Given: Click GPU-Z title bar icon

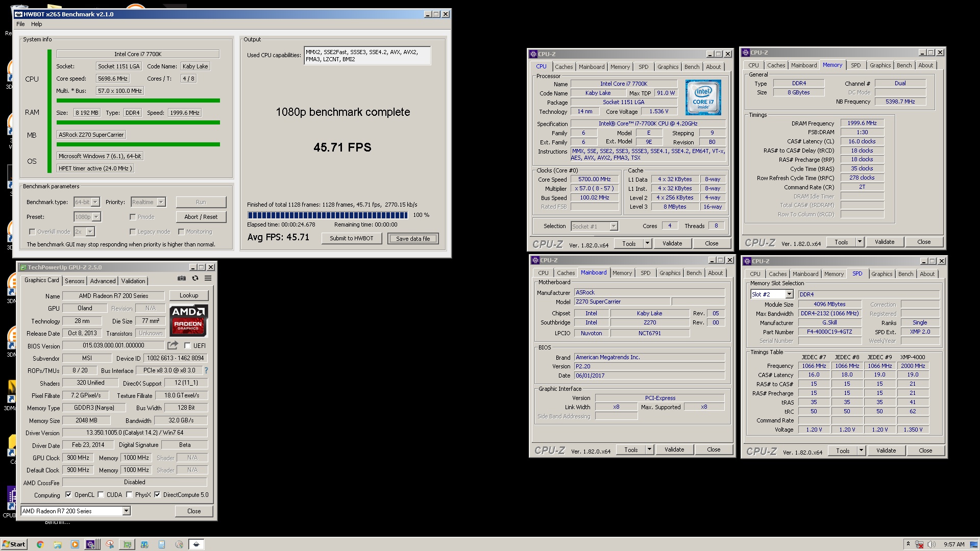Looking at the screenshot, I should coord(22,267).
